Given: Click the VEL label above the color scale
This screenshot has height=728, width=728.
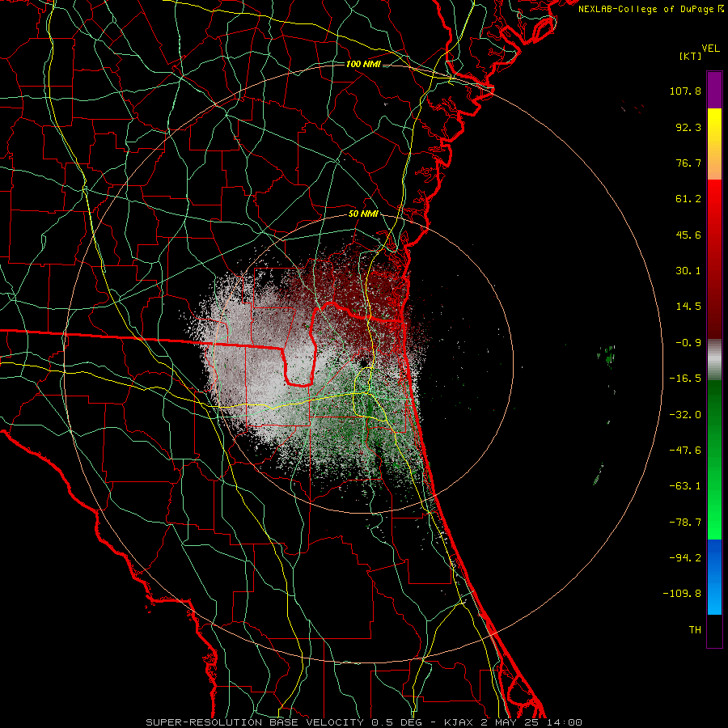Looking at the screenshot, I should [x=711, y=49].
